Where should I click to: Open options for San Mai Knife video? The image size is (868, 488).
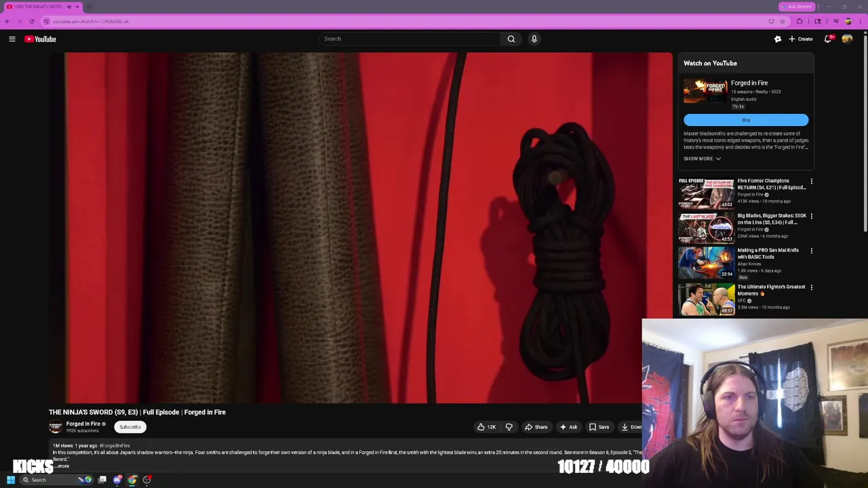point(811,251)
